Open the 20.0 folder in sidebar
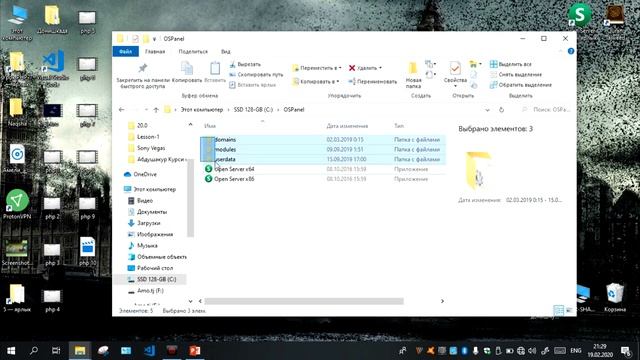 (x=142, y=126)
